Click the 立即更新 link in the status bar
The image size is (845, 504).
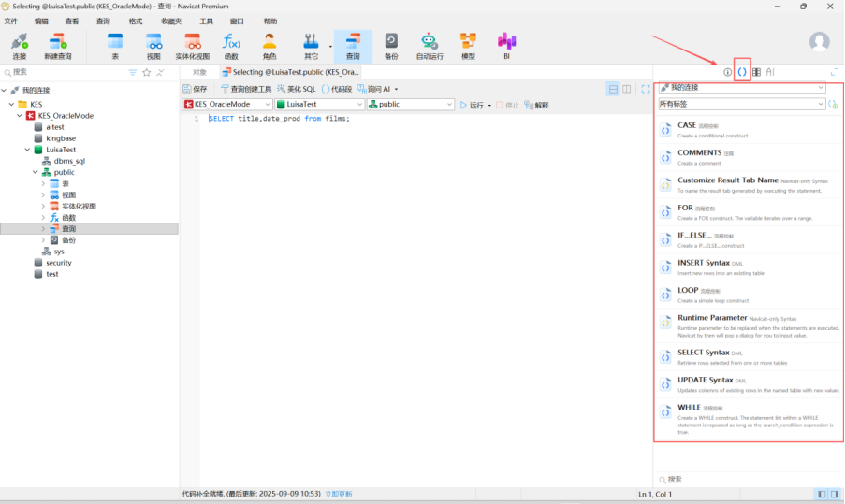pos(339,494)
